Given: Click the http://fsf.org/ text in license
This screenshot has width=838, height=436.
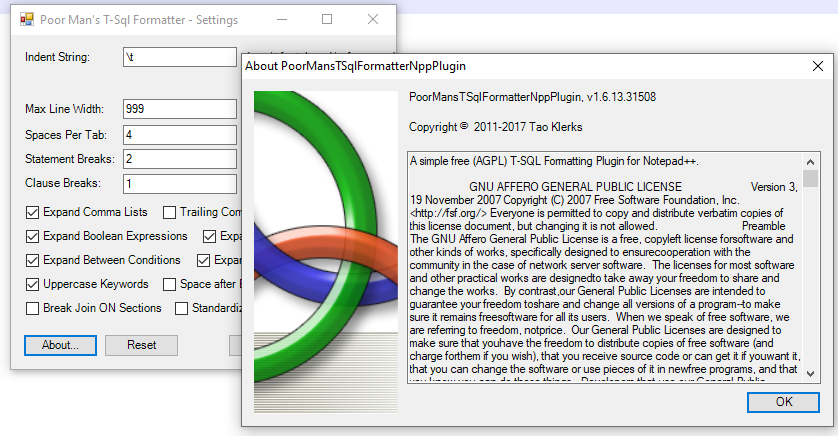Looking at the screenshot, I should [448, 213].
